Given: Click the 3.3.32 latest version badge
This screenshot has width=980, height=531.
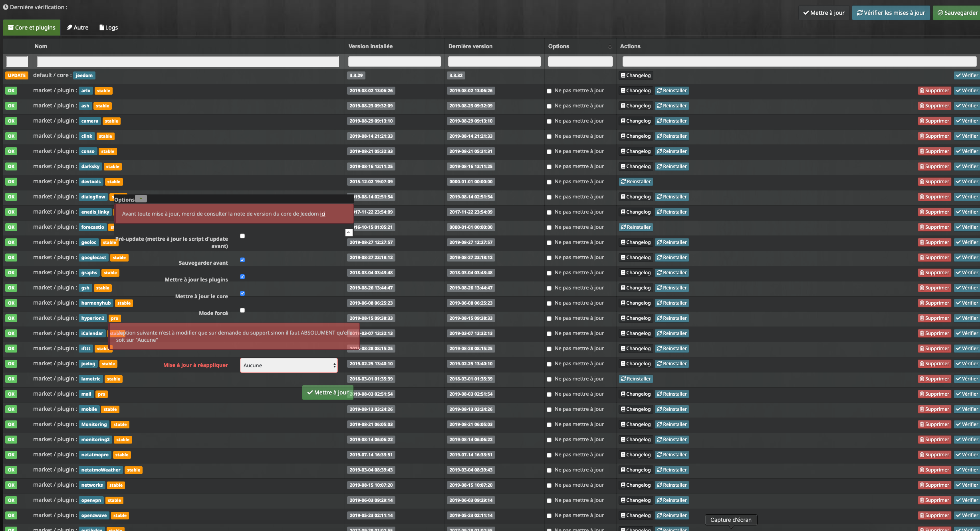Looking at the screenshot, I should coord(456,75).
